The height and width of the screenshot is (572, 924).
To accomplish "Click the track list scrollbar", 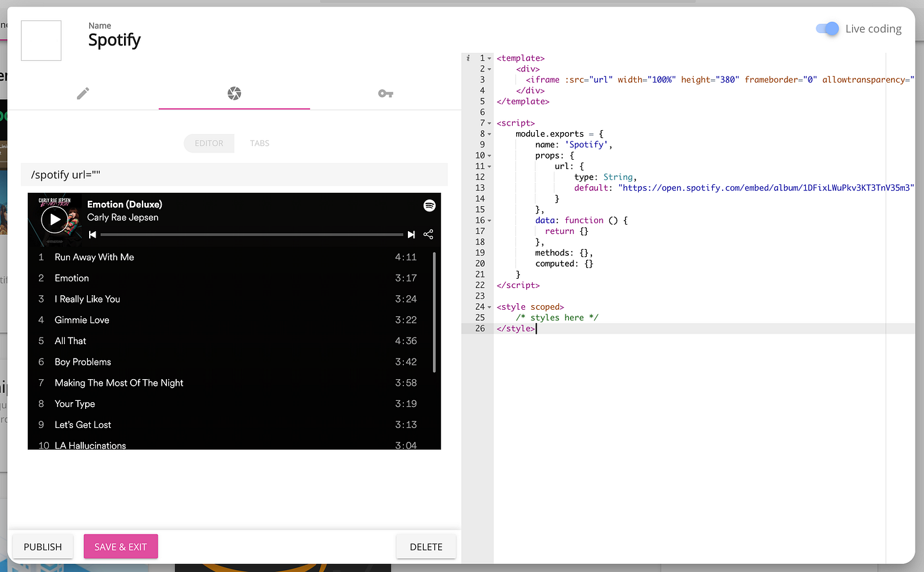I will (x=434, y=312).
